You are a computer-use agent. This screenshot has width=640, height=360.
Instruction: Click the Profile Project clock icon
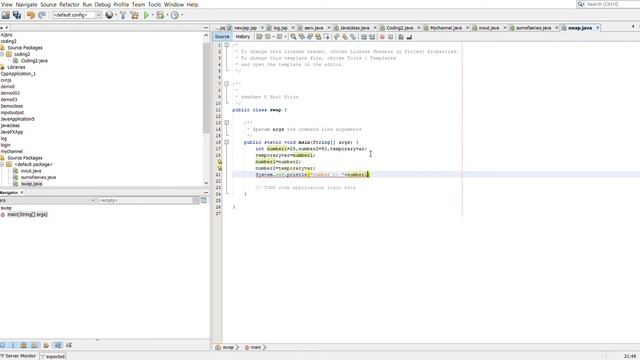point(175,15)
